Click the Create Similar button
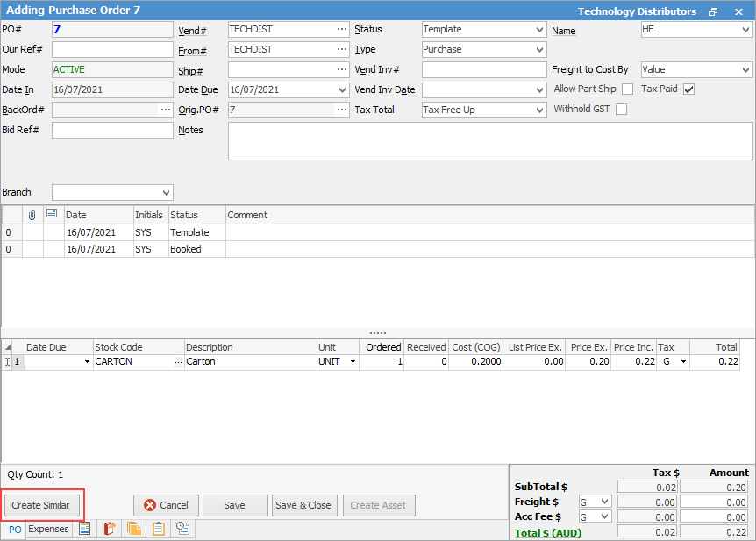This screenshot has width=756, height=541. [x=40, y=506]
